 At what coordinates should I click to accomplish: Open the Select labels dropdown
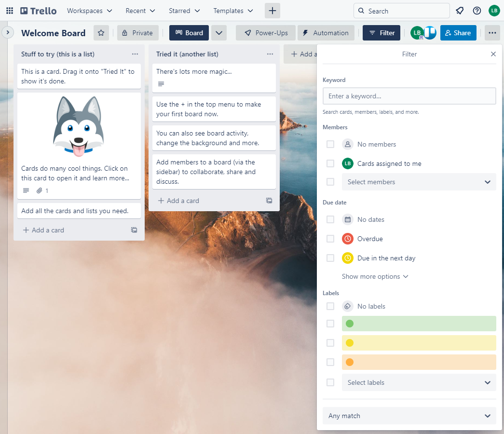coord(419,382)
